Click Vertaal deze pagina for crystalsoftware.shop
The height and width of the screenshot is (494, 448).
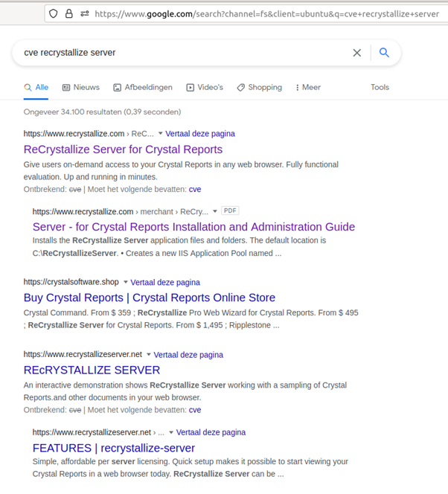pos(165,283)
